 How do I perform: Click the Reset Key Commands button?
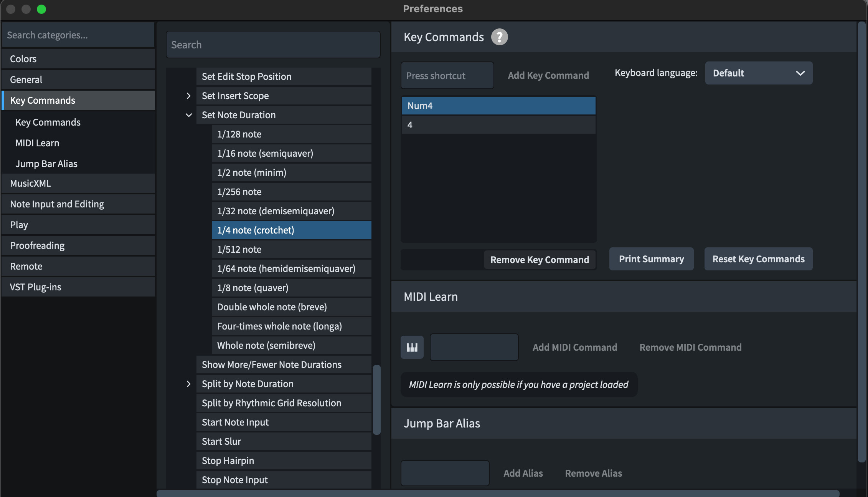pos(758,259)
